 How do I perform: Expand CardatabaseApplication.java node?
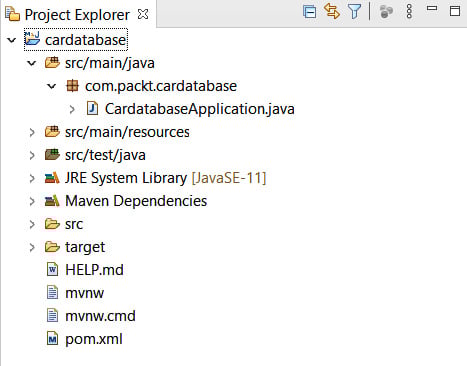coord(72,109)
